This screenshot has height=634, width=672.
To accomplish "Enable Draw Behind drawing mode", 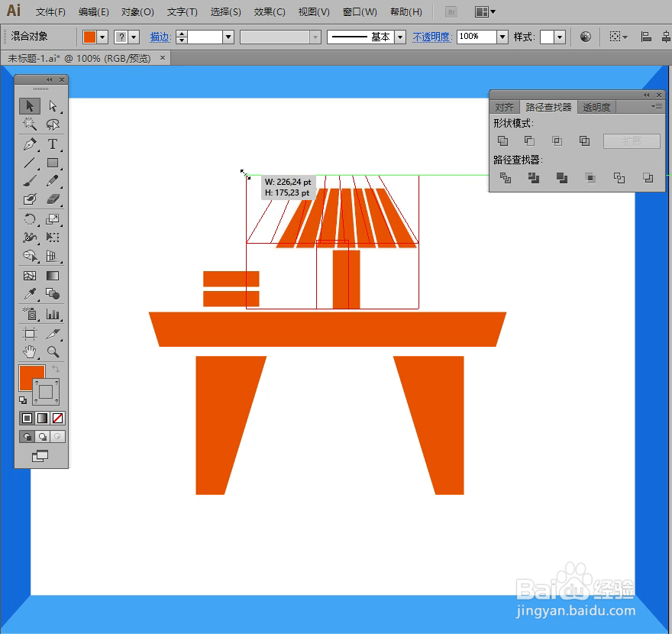I will coord(42,436).
